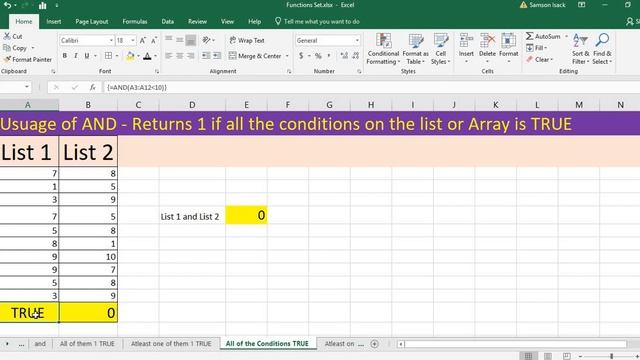Open the font size 18 dropdown
Viewport: 640px width, 360px height.
[133, 40]
